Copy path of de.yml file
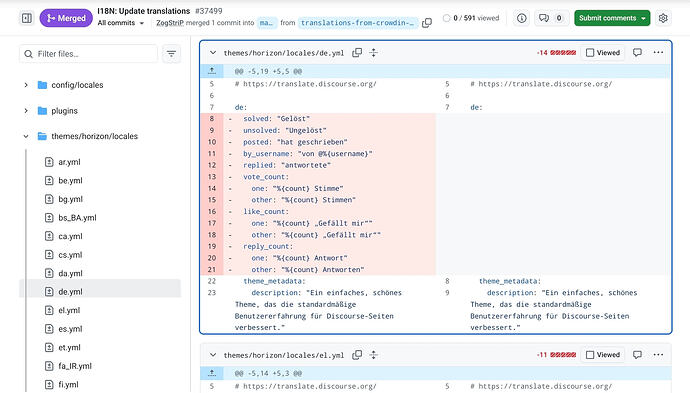 pos(357,53)
